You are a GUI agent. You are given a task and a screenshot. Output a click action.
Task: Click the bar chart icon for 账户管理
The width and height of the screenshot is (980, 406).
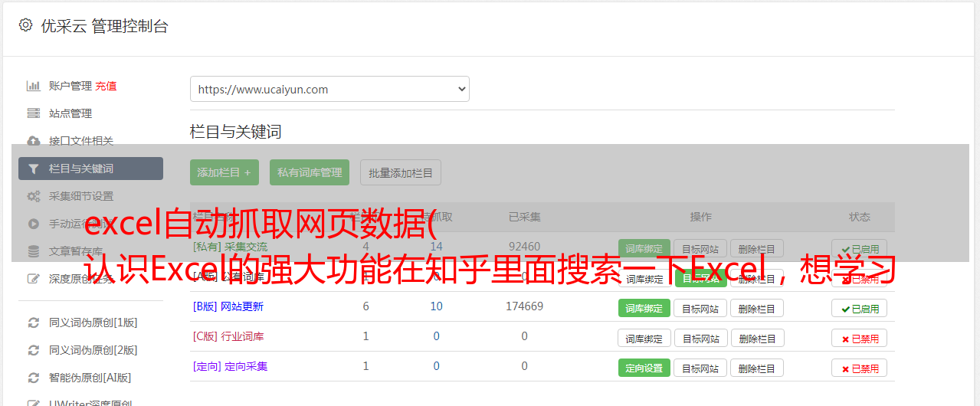pos(34,86)
